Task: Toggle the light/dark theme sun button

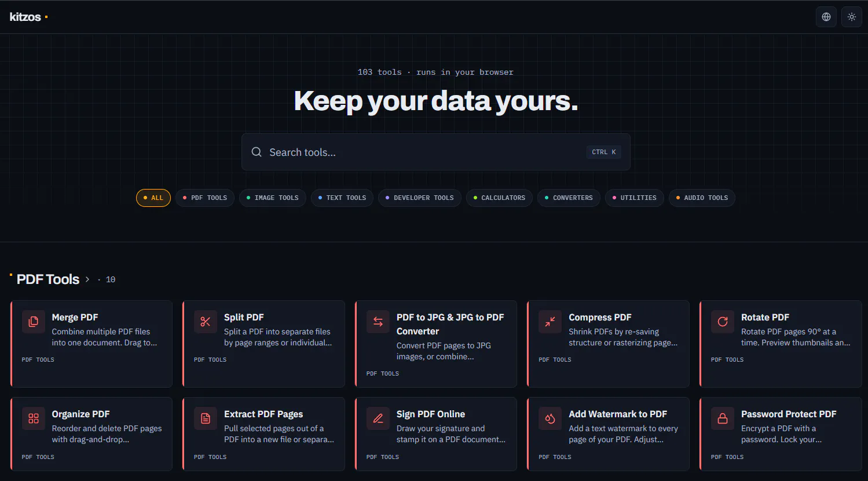Action: [x=852, y=17]
